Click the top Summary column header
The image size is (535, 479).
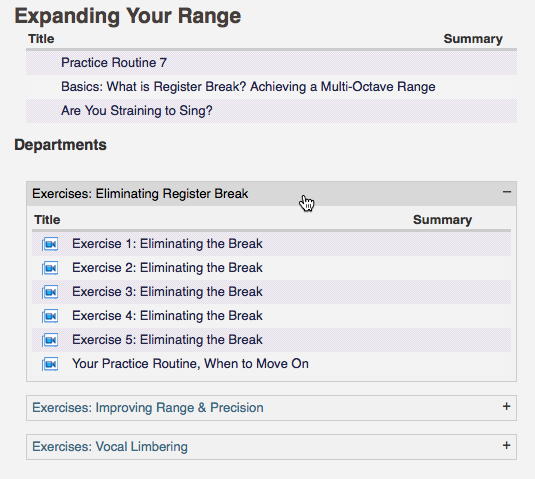pyautogui.click(x=473, y=39)
